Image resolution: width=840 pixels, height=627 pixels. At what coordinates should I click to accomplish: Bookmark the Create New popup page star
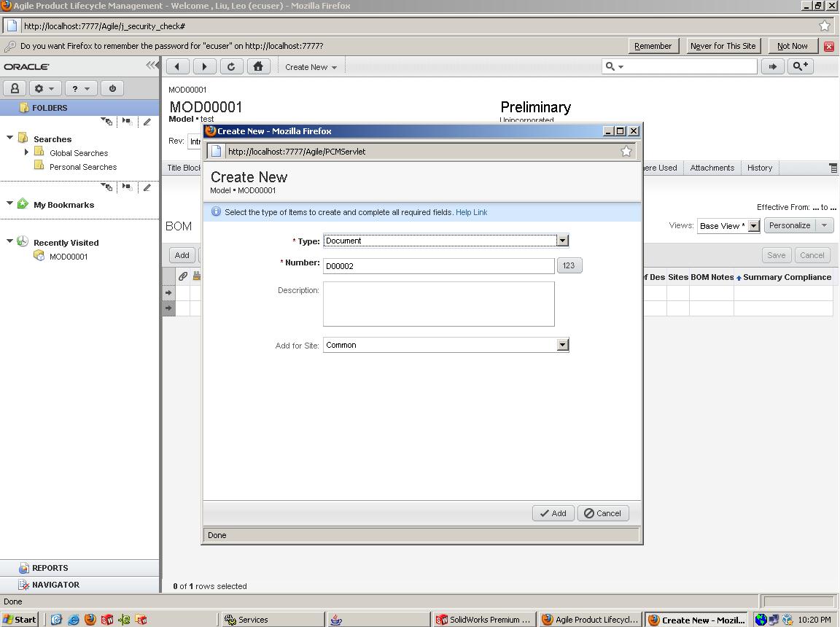click(626, 152)
